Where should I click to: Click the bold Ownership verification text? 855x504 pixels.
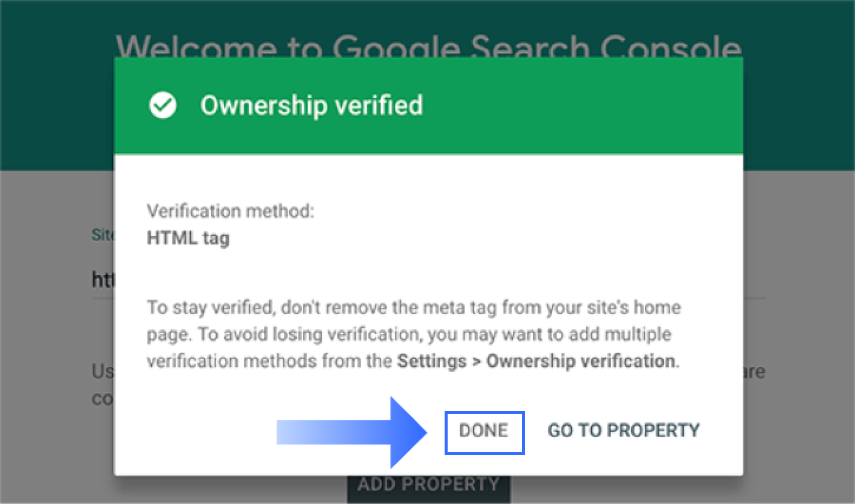coord(580,361)
